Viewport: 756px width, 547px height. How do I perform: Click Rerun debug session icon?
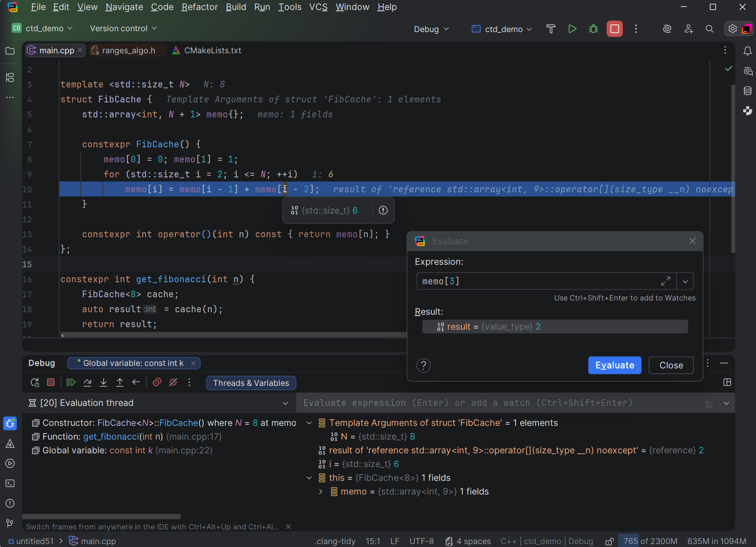pos(35,383)
